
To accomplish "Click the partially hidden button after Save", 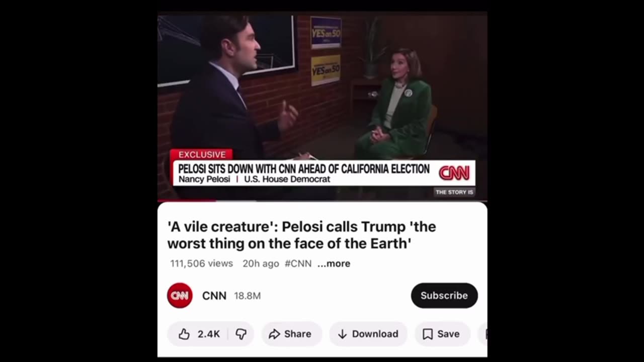I will 485,334.
